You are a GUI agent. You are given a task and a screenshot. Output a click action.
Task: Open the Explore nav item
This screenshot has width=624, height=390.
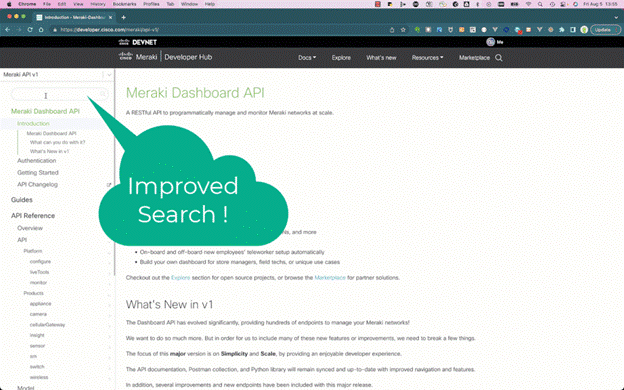(x=341, y=58)
